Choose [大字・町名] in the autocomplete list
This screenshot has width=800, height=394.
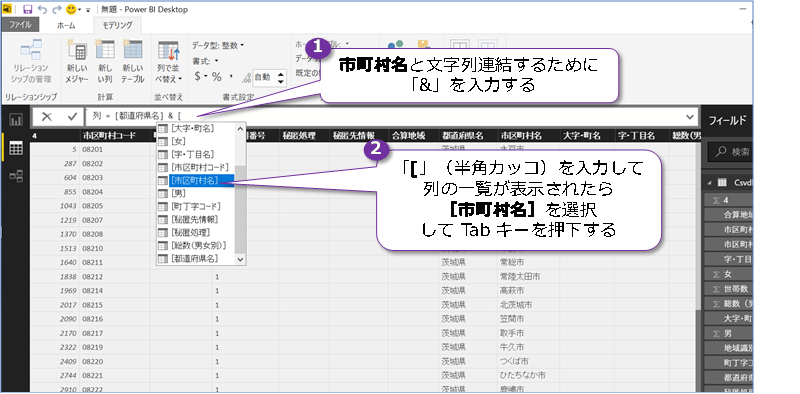(x=195, y=128)
